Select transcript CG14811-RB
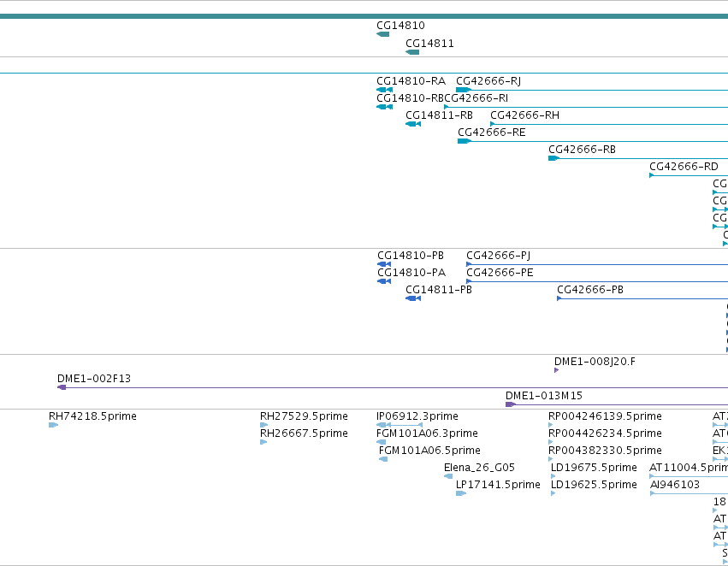728x566 pixels. [x=439, y=115]
